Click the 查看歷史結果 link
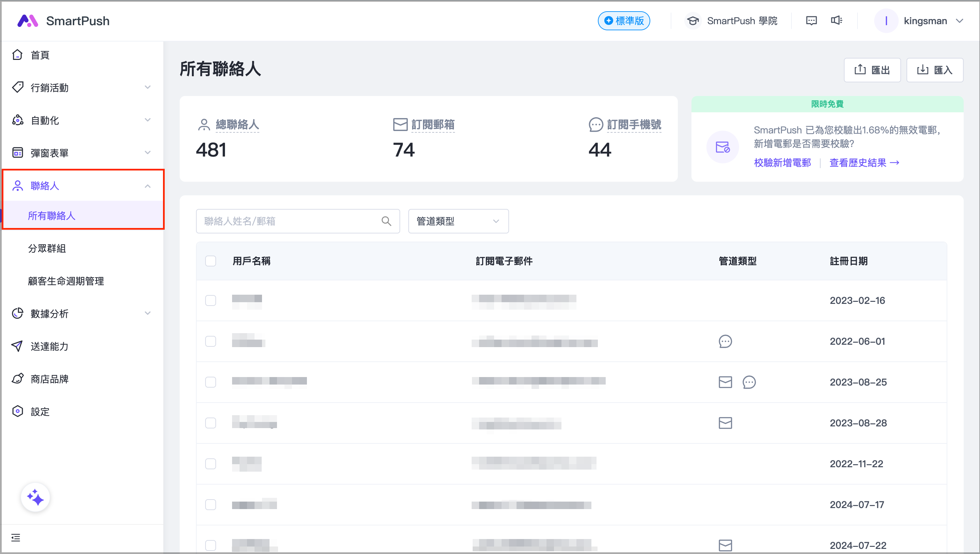980x554 pixels. click(864, 163)
